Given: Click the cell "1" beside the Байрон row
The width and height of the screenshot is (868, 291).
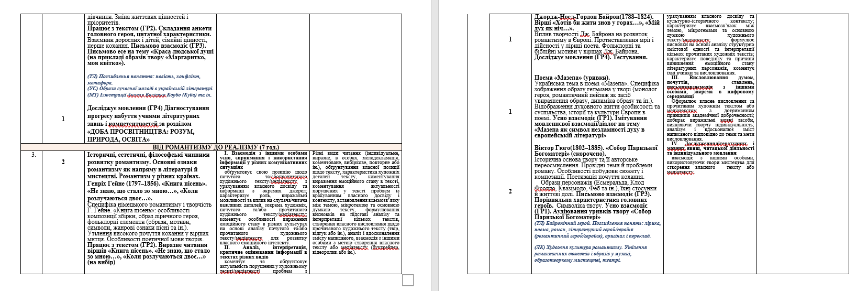Looking at the screenshot, I should click(510, 40).
